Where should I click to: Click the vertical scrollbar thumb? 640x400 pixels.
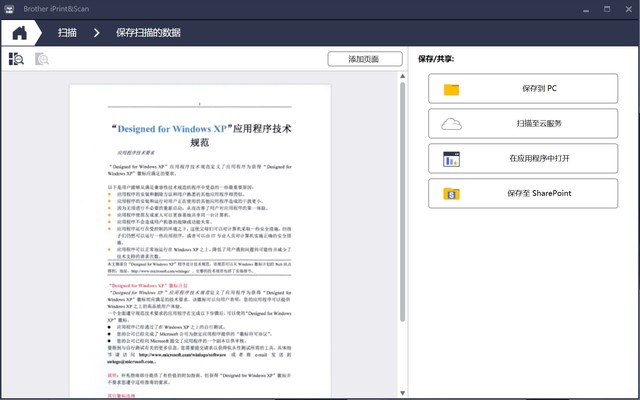[x=402, y=202]
